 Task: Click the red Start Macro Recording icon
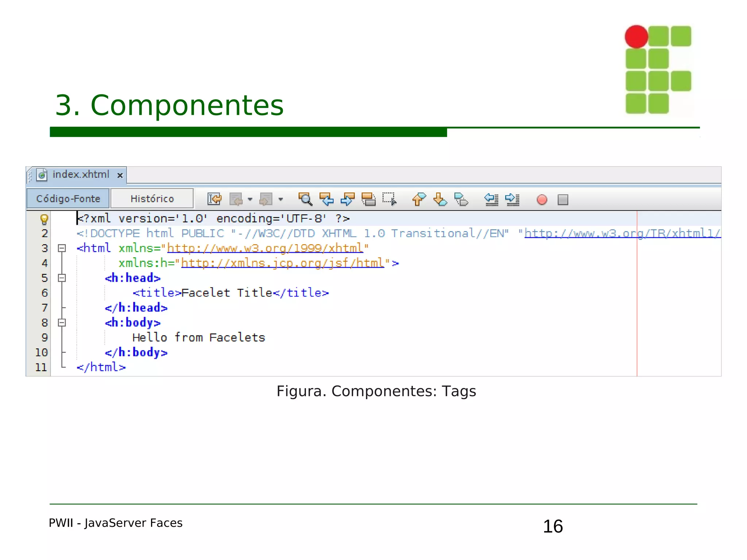pyautogui.click(x=542, y=200)
